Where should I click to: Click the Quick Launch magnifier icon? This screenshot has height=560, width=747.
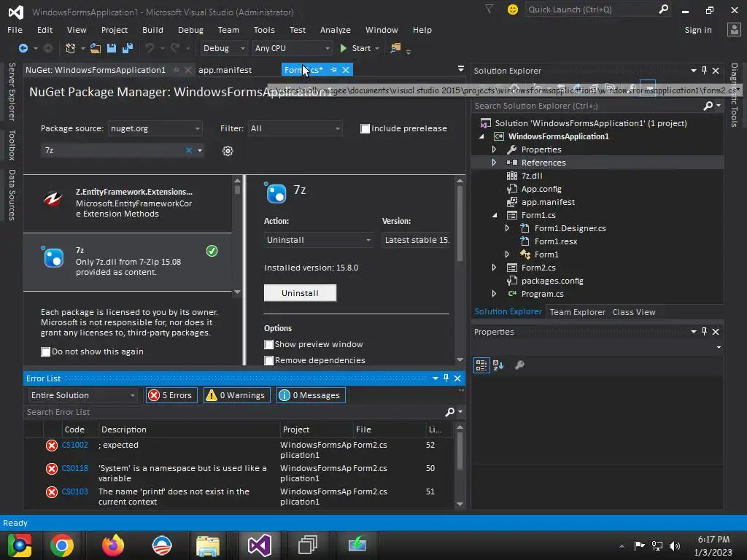point(663,9)
